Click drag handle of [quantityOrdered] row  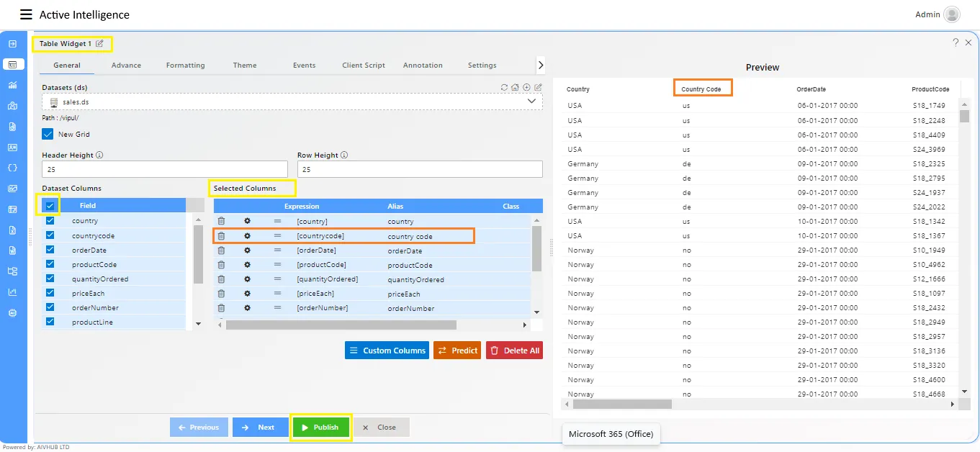pos(277,279)
